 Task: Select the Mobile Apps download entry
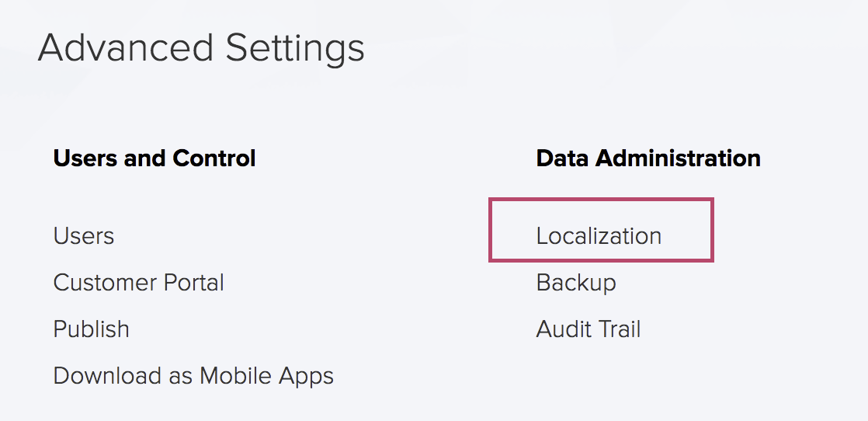193,376
